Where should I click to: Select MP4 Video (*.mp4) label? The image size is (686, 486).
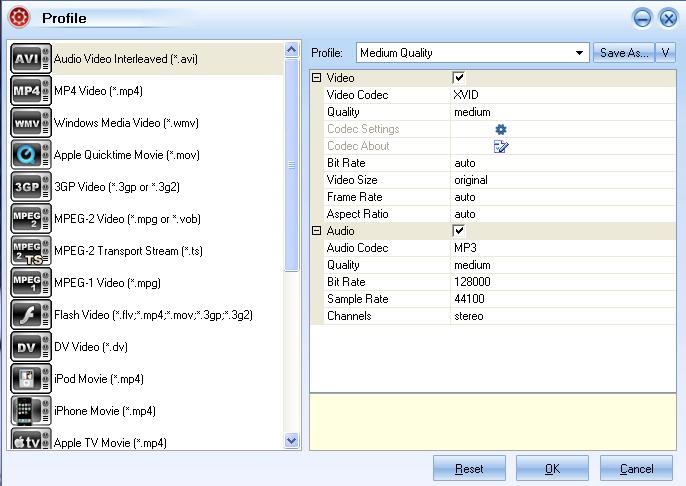[98, 91]
